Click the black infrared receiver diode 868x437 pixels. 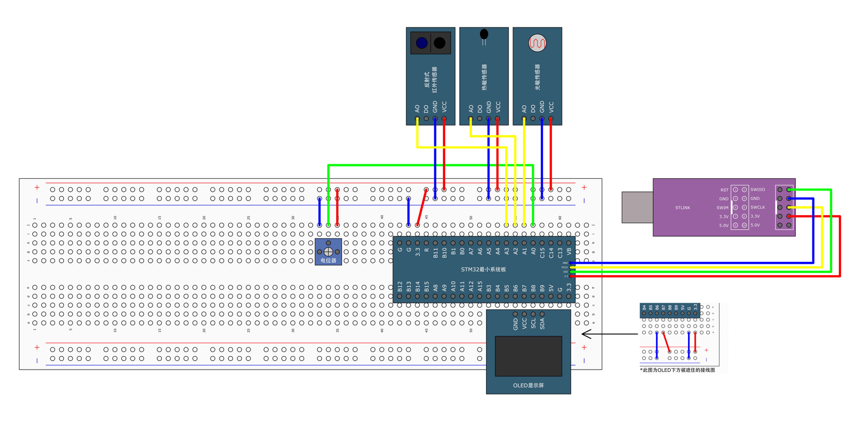tap(439, 43)
